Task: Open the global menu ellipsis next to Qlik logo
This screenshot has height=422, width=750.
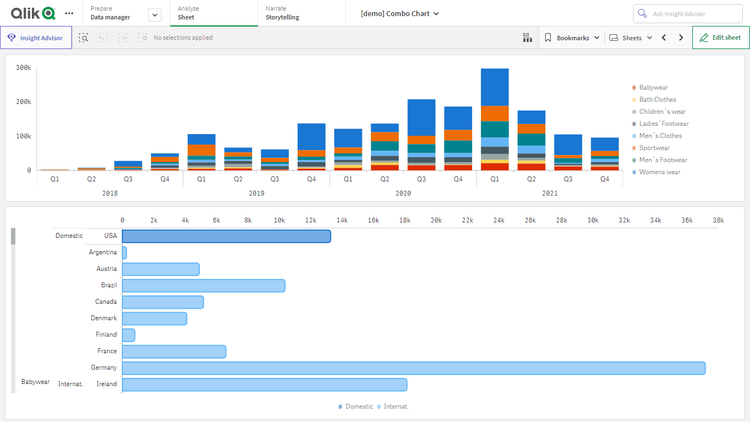Action: point(69,13)
